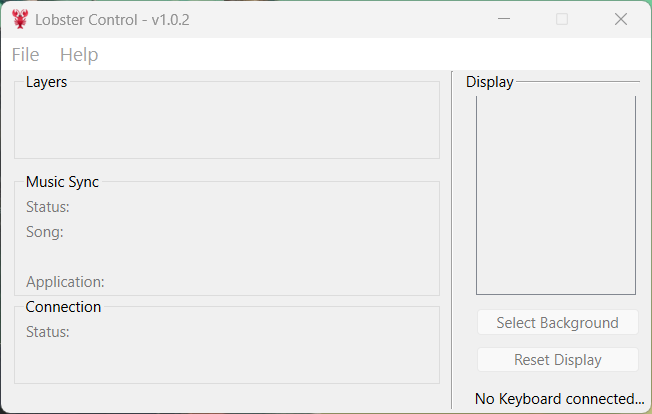Open the File menu
This screenshot has width=652, height=414.
(26, 55)
